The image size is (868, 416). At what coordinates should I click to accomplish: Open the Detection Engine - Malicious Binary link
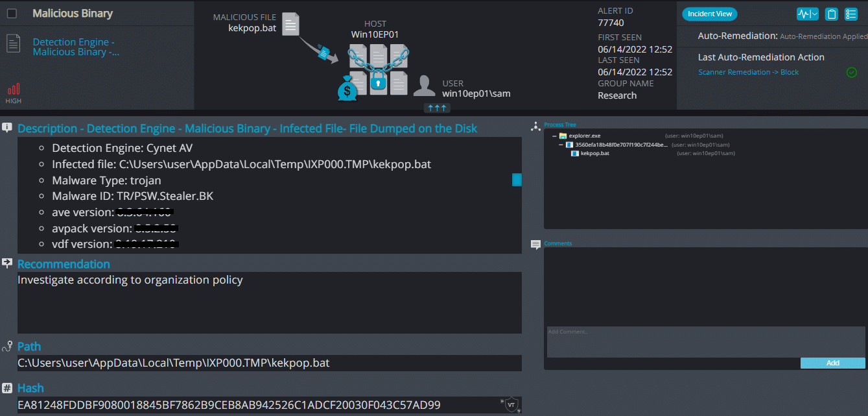coord(76,47)
